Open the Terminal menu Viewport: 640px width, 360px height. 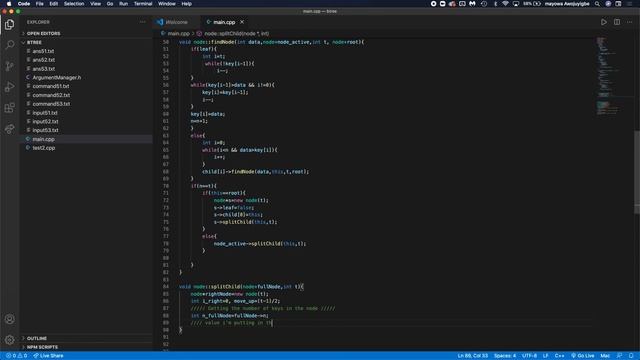tap(143, 4)
